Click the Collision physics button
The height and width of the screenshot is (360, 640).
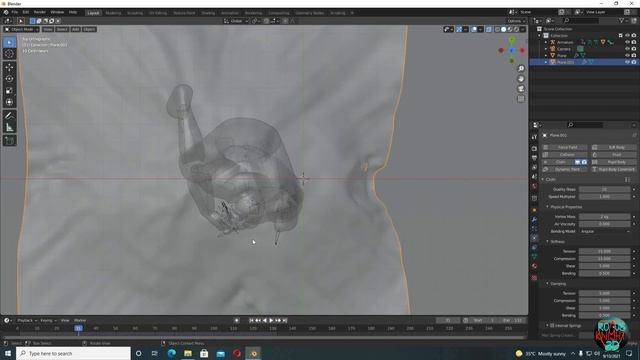564,155
